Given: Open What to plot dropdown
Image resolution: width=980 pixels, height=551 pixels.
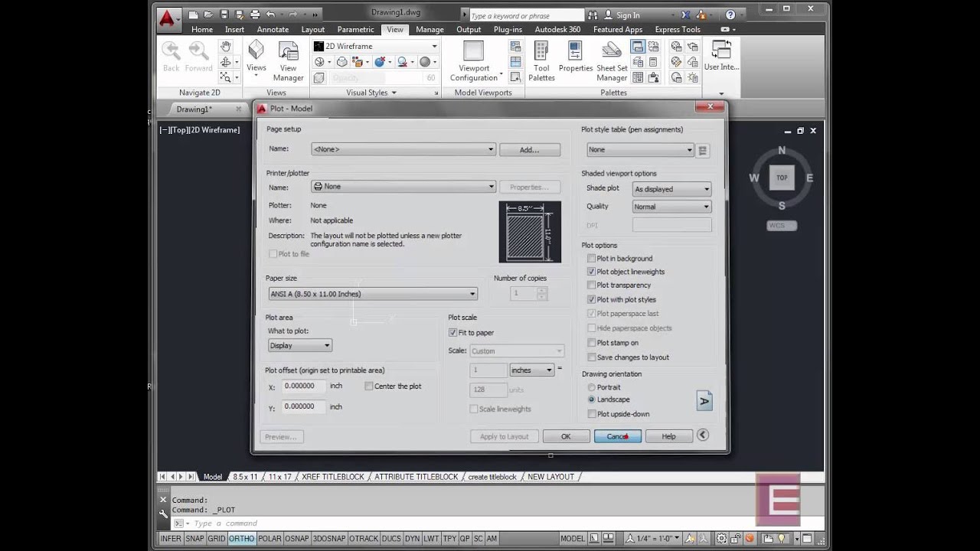Looking at the screenshot, I should click(x=299, y=346).
